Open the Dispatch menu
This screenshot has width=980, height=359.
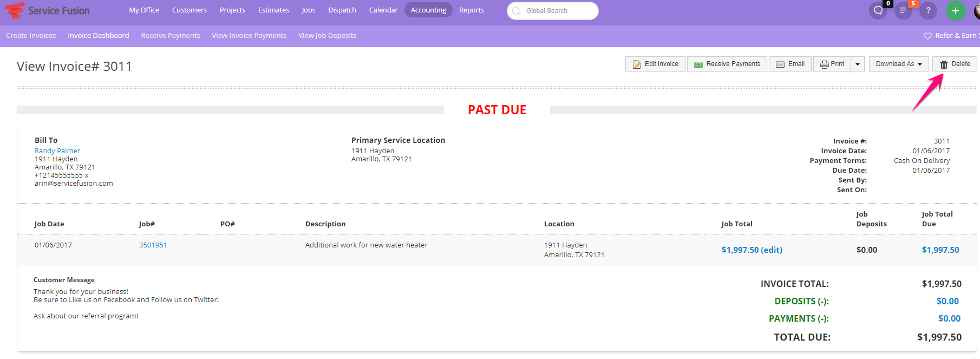coord(342,10)
